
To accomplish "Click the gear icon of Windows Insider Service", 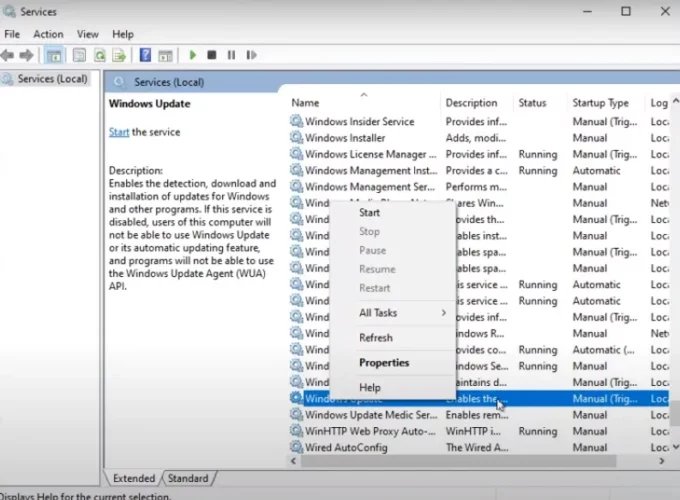I will (x=296, y=121).
